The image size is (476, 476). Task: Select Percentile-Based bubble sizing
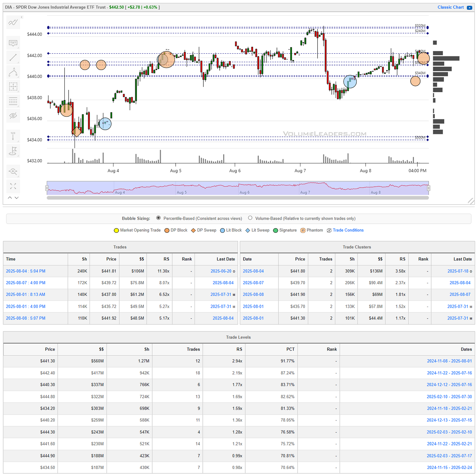point(159,218)
